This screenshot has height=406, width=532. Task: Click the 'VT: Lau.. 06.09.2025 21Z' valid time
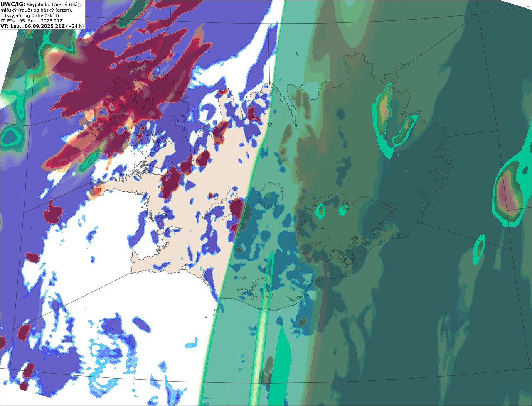(32, 26)
